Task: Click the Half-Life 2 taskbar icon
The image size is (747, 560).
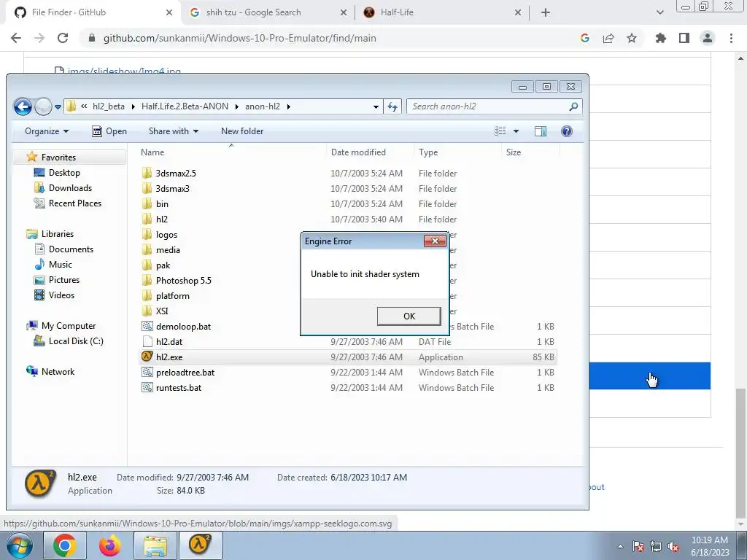Action: point(199,545)
